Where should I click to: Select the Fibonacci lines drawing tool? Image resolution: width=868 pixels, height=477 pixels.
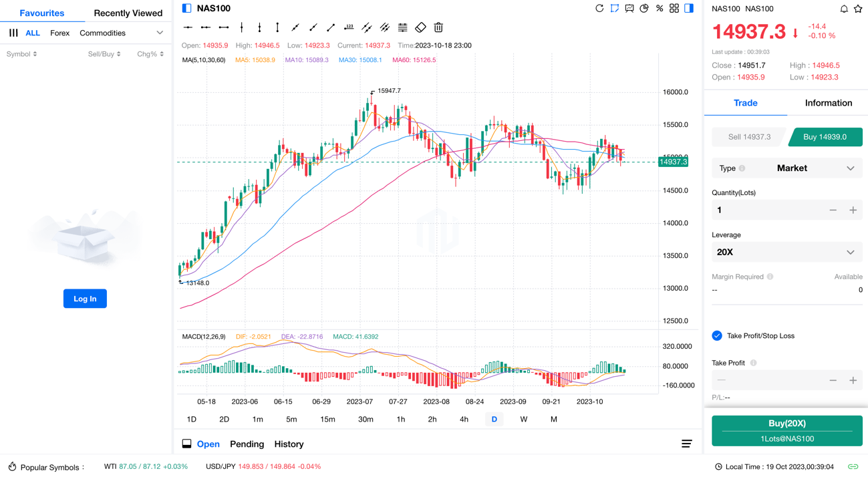402,27
